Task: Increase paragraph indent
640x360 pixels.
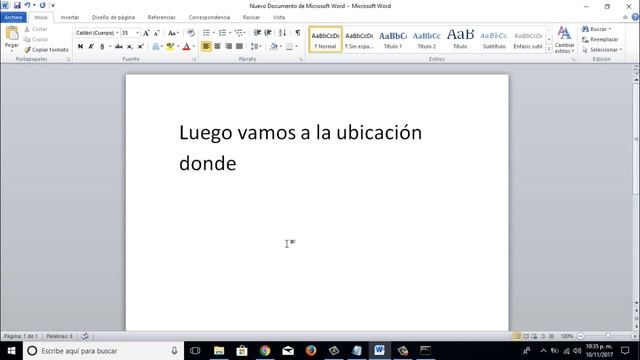Action: pyautogui.click(x=268, y=33)
